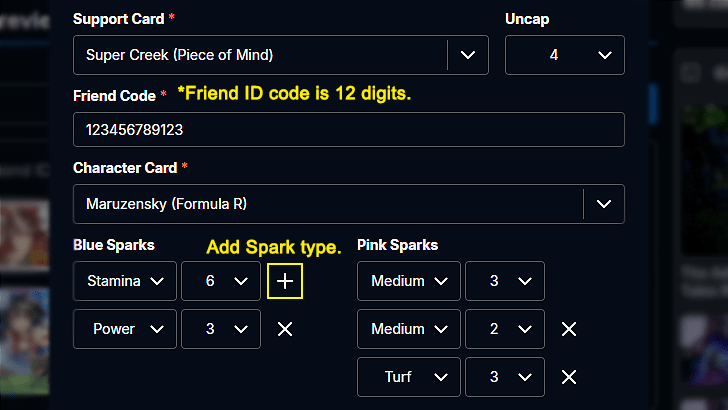Open the Support Card dropdown
The width and height of the screenshot is (728, 410).
(260, 55)
